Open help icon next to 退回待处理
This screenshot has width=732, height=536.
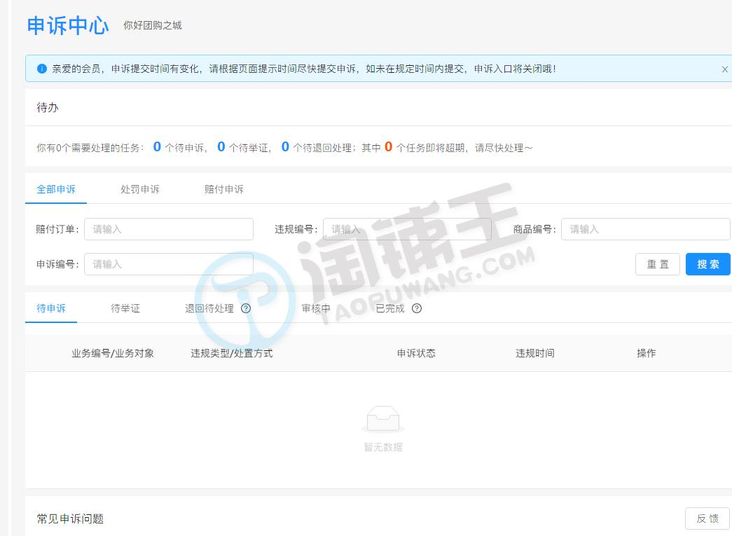tap(246, 308)
